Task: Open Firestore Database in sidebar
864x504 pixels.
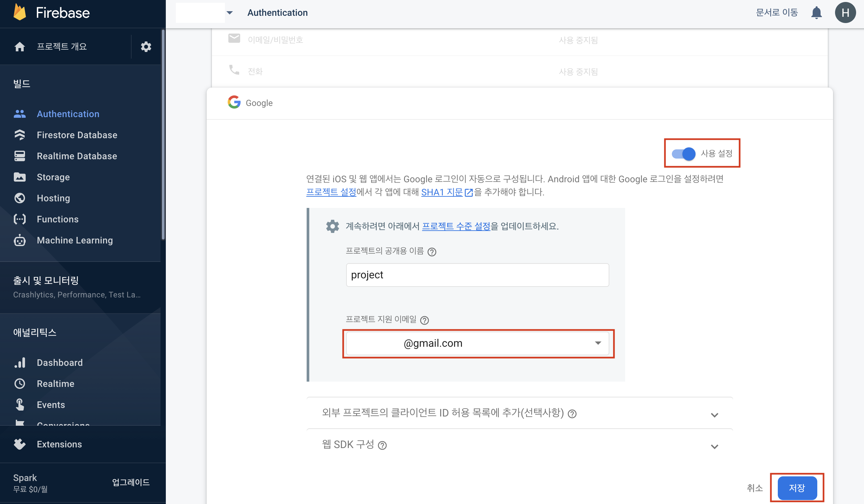Action: 77,135
